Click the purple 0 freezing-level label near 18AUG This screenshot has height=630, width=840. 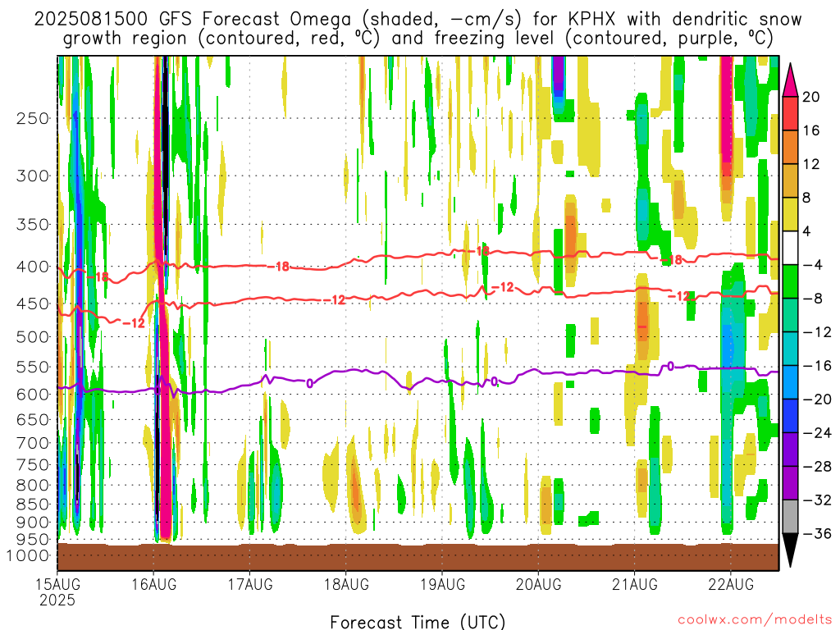[x=309, y=383]
